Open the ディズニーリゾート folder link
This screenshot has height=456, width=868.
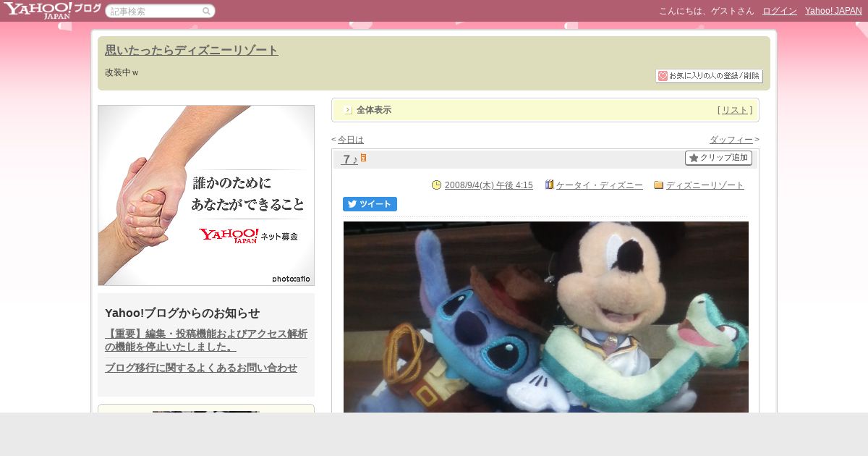pos(705,185)
